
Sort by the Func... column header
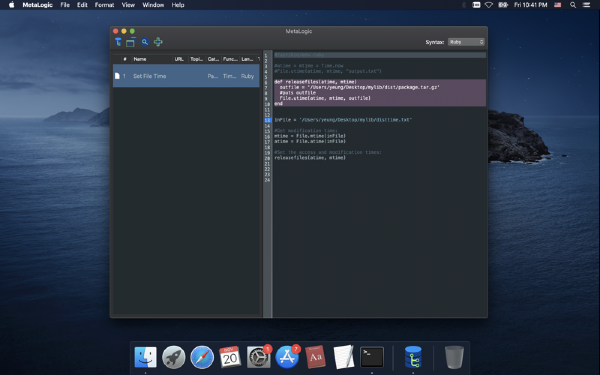tap(230, 59)
